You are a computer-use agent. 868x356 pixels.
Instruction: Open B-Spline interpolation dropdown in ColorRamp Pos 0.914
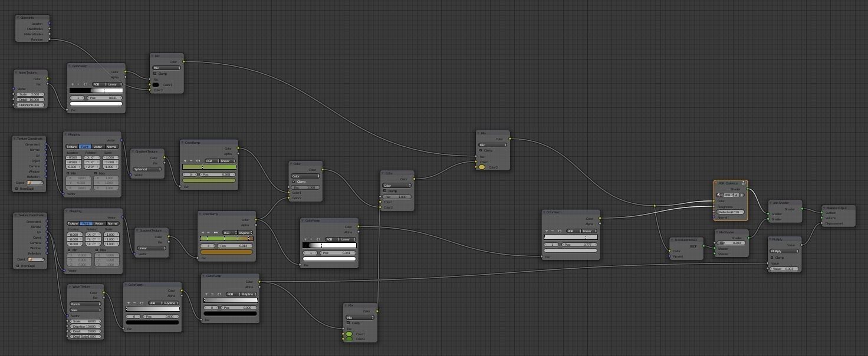[246, 232]
